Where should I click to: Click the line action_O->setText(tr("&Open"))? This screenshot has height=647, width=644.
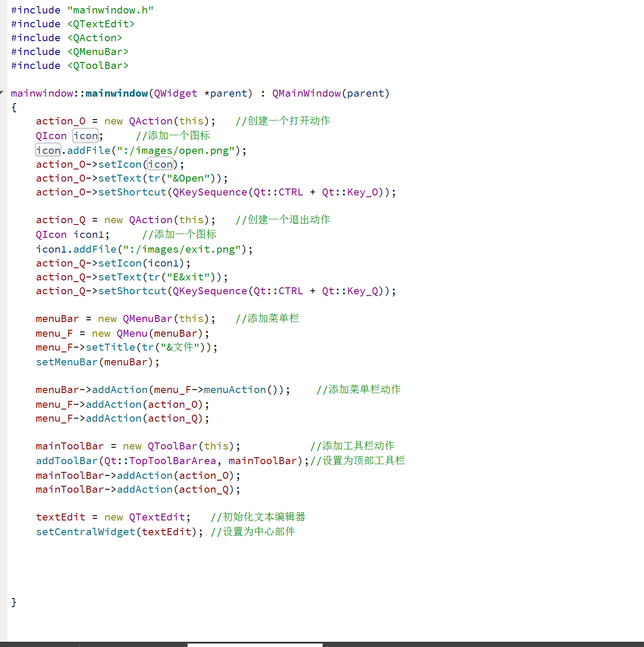132,178
